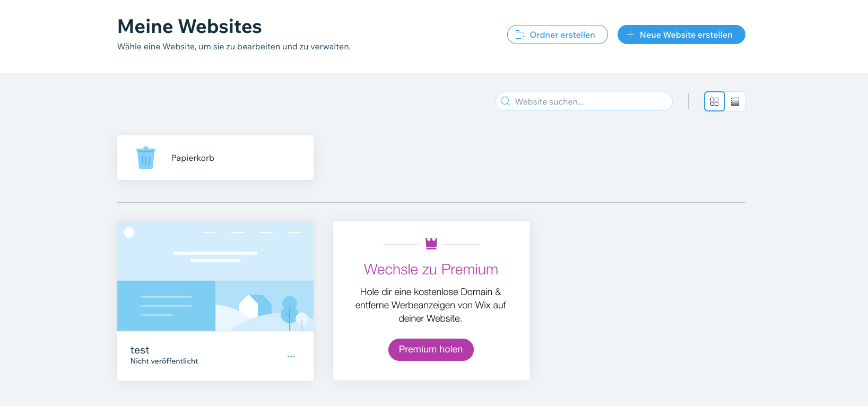Click the Meine Websites page title
Viewport: 868px width, 406px height.
pos(189,27)
